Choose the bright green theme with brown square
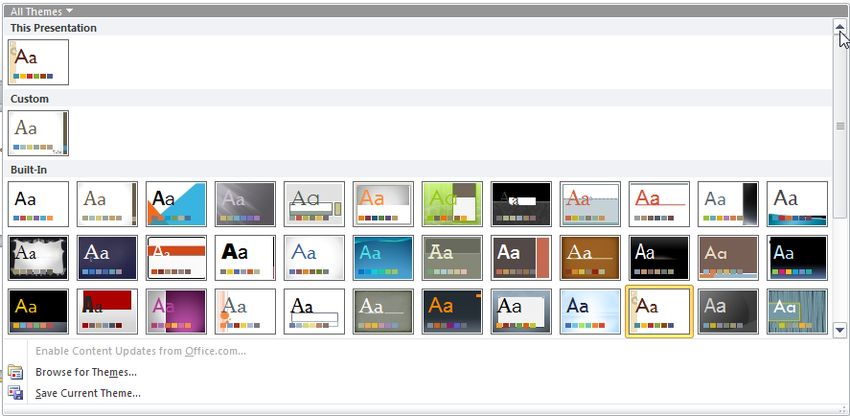 tap(452, 204)
